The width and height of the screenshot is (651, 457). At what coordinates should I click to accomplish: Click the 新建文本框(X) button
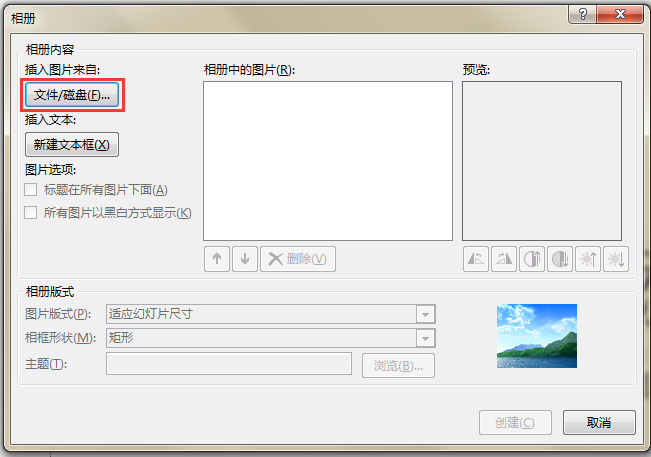(72, 144)
